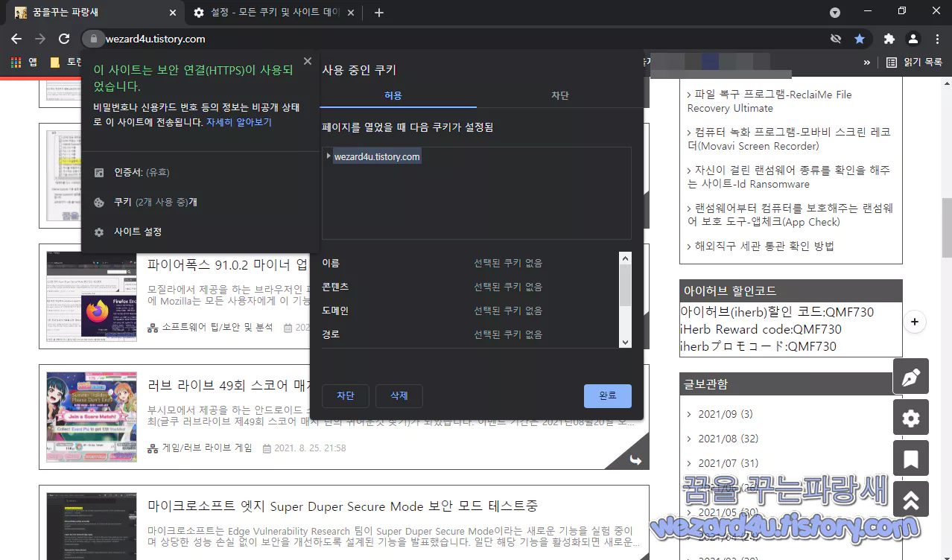Open the Chrome three-dot menu
Screen dimensions: 952x560
[x=937, y=39]
